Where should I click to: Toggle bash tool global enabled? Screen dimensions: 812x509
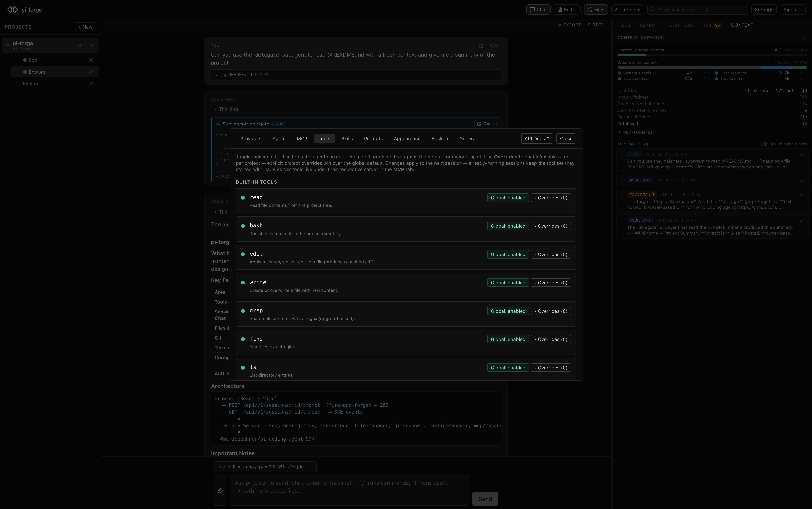click(x=508, y=226)
